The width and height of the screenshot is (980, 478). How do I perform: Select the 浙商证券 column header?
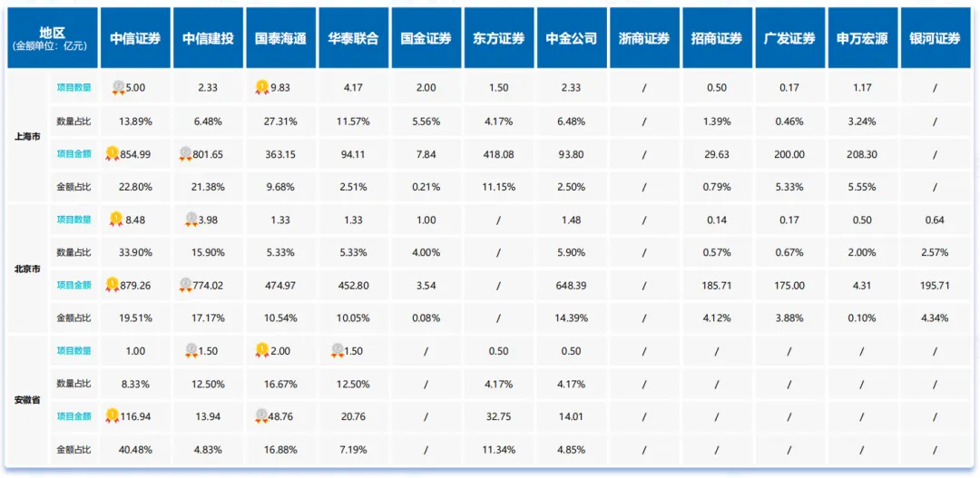[643, 38]
